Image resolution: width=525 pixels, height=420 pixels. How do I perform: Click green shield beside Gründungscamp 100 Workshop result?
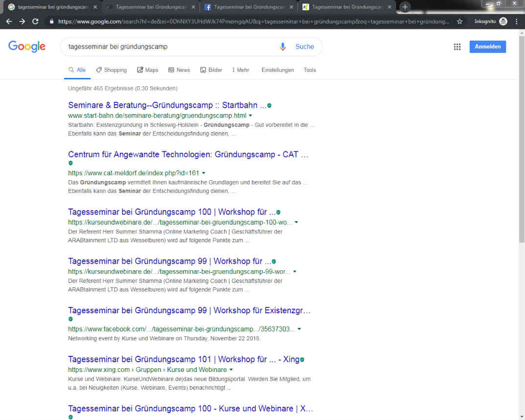[x=278, y=212]
